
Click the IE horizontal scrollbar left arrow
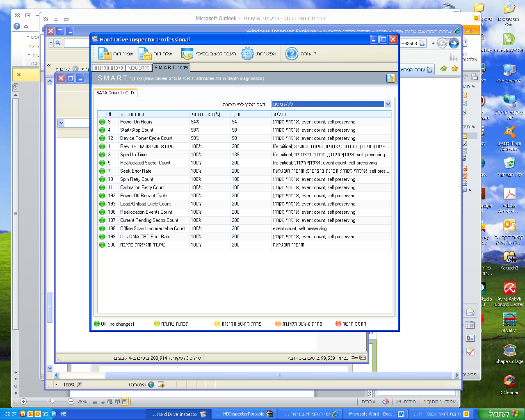pos(57,375)
